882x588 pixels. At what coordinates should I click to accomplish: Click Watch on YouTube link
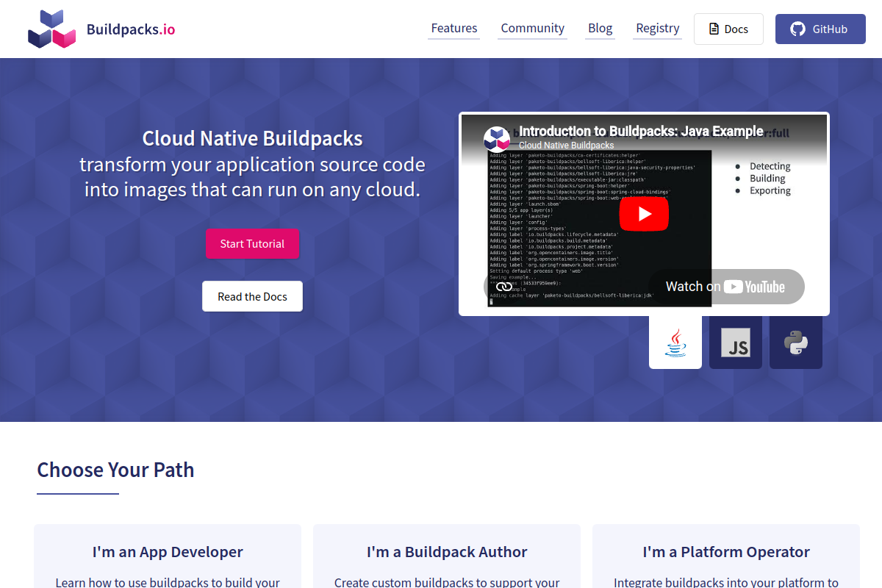726,287
